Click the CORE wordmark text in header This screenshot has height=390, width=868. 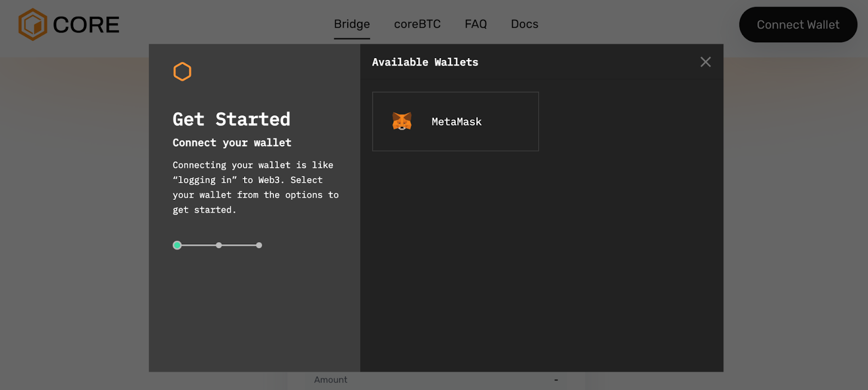[x=86, y=25]
